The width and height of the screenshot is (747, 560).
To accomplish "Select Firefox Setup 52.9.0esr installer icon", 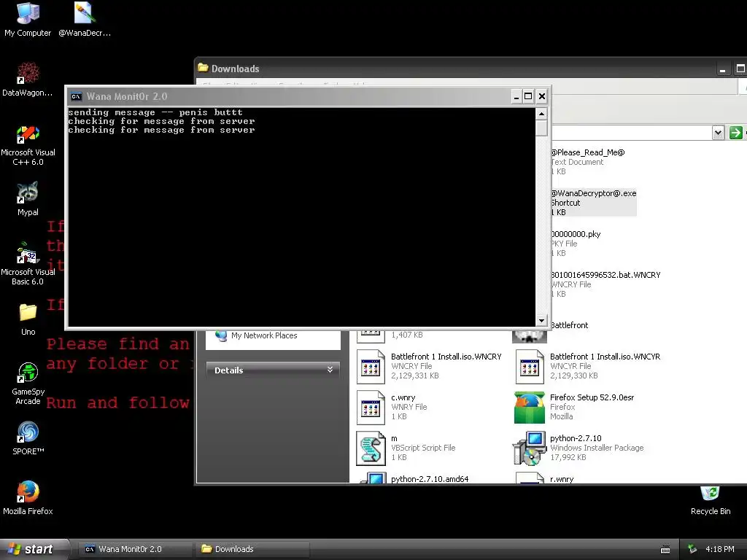I will point(530,408).
